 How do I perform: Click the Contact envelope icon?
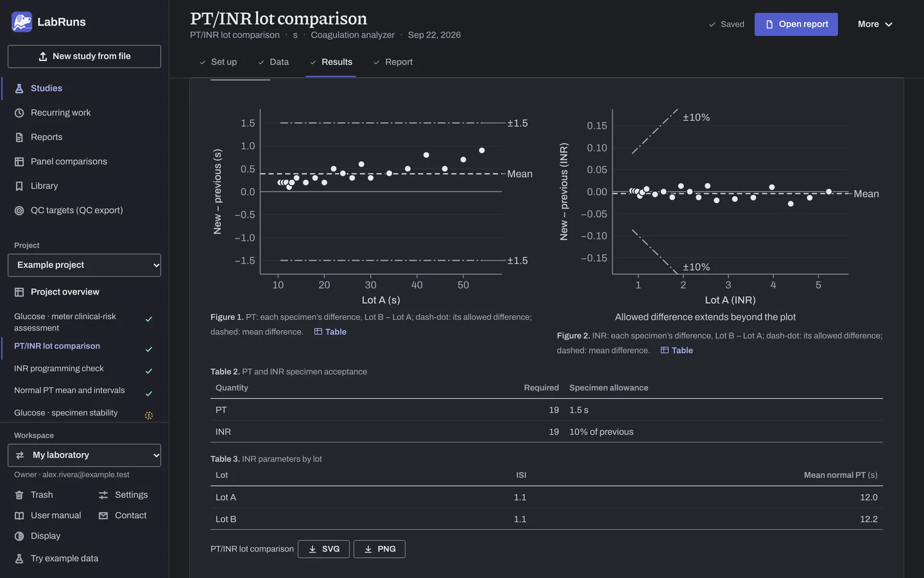click(103, 516)
